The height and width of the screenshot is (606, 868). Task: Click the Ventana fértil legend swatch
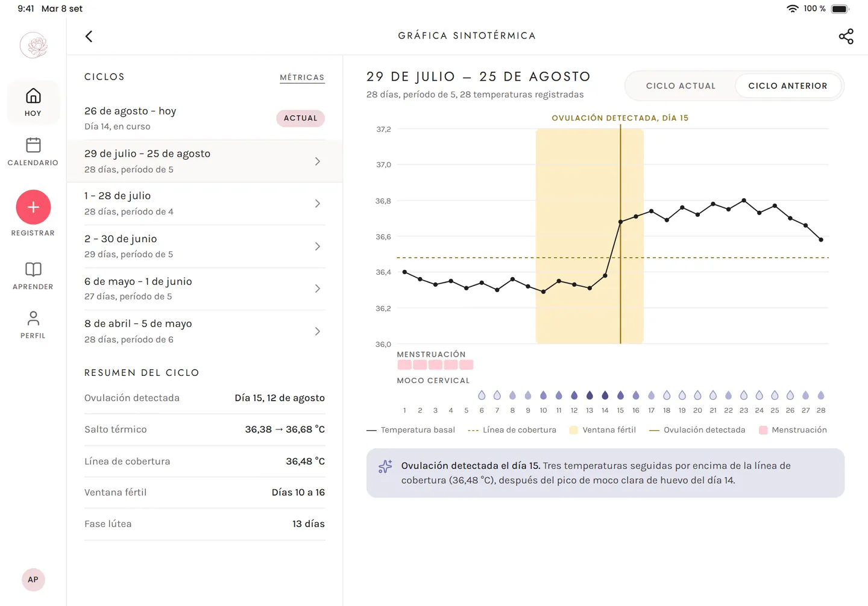coord(573,430)
